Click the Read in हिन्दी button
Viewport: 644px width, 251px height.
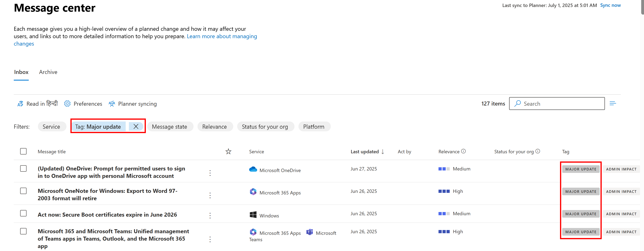click(38, 104)
